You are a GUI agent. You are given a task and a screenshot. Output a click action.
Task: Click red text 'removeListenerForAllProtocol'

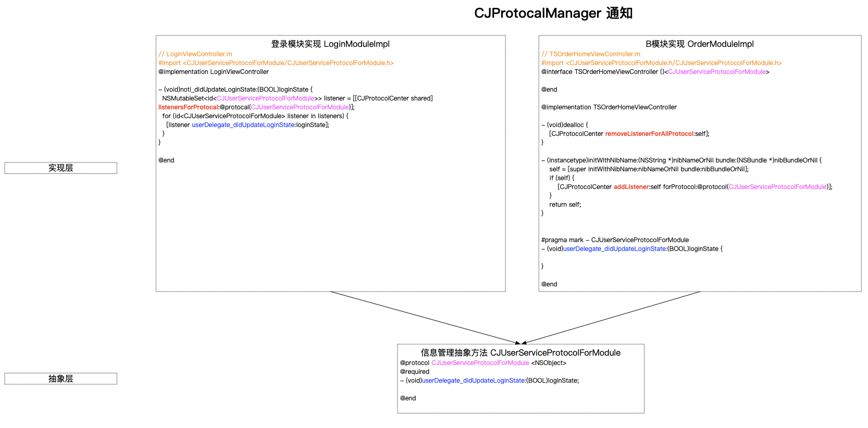649,134
